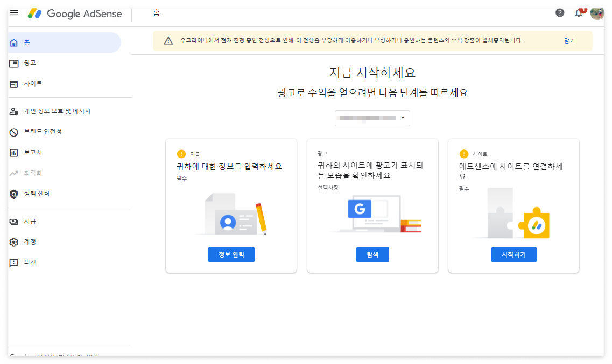The image size is (612, 364).
Task: Click the 보고서 reports chart icon
Action: tap(14, 153)
